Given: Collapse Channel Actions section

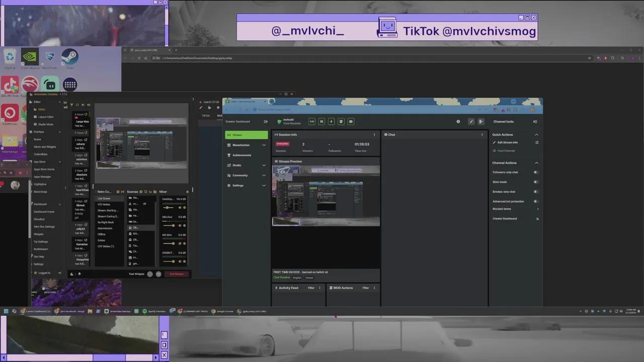Looking at the screenshot, I should (536, 163).
